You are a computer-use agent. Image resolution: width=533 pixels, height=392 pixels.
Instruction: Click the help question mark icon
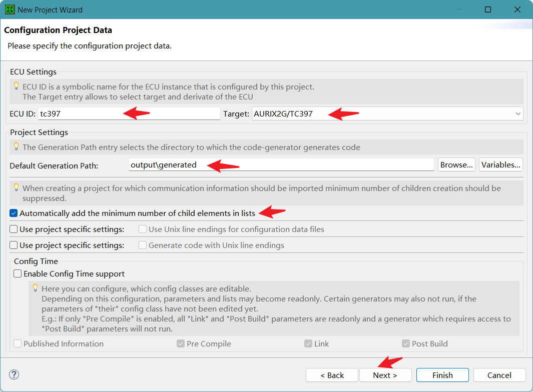tap(14, 374)
